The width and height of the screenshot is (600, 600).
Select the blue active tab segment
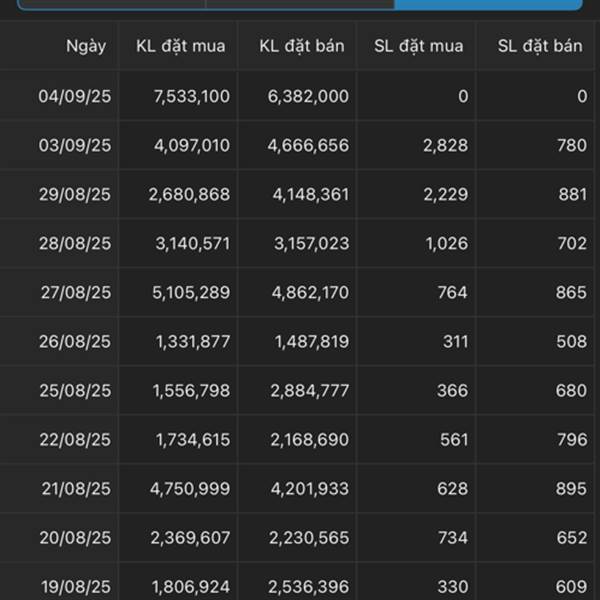[488, 5]
